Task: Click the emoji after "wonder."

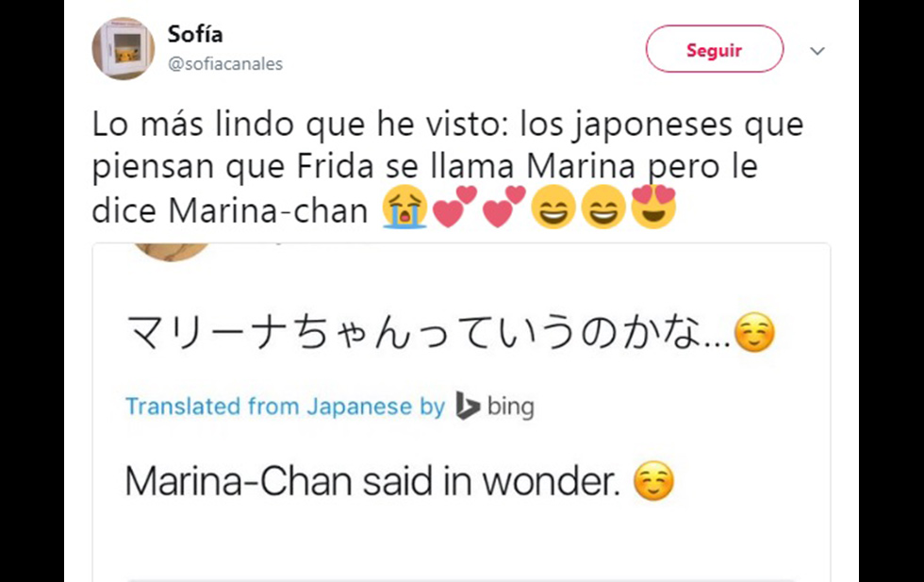Action: [653, 483]
